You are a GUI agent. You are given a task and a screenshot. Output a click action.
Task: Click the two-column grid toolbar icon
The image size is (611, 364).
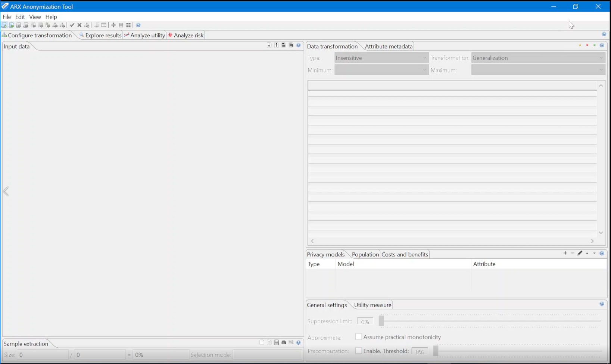pos(128,25)
